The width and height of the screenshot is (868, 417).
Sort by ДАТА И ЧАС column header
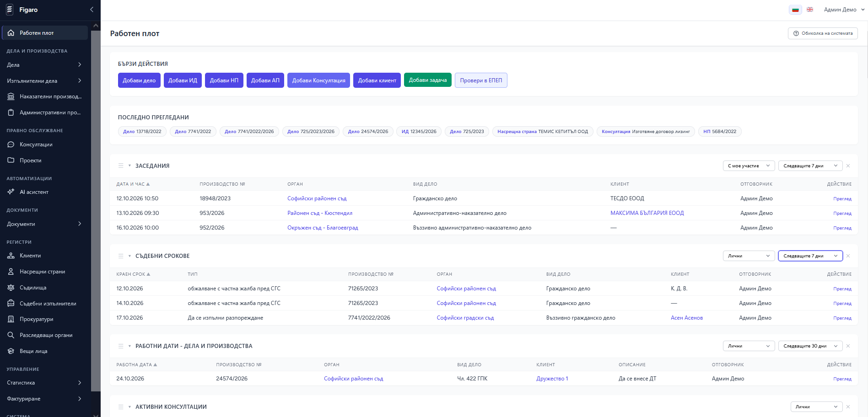(133, 184)
